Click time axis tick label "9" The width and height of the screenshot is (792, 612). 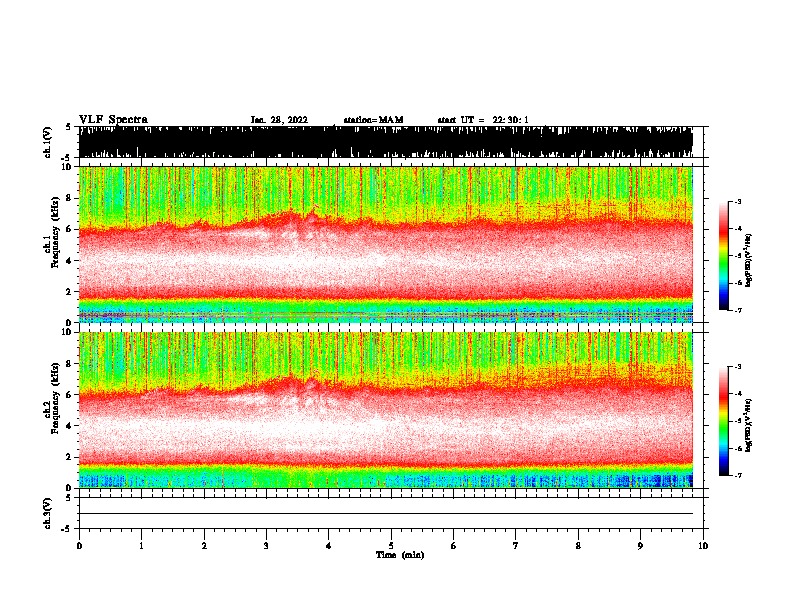[x=640, y=546]
